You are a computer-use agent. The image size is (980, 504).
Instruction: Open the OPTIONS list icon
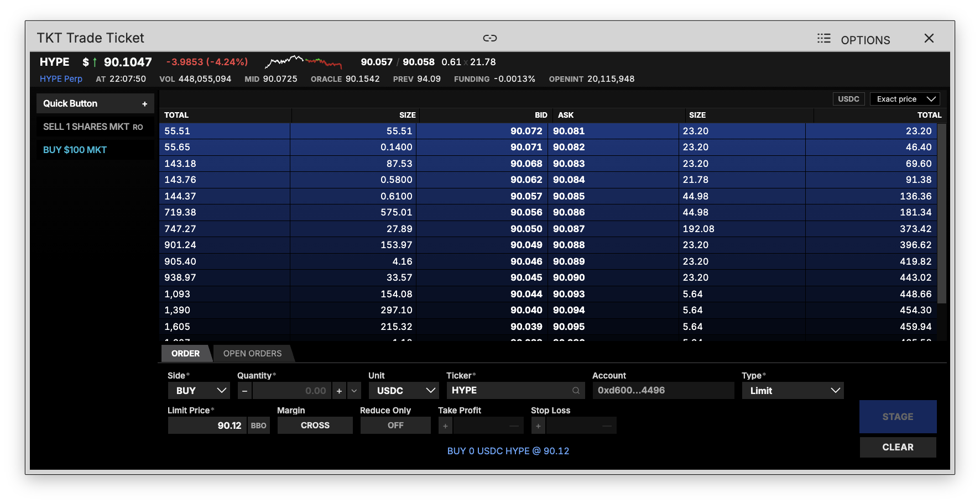tap(823, 38)
